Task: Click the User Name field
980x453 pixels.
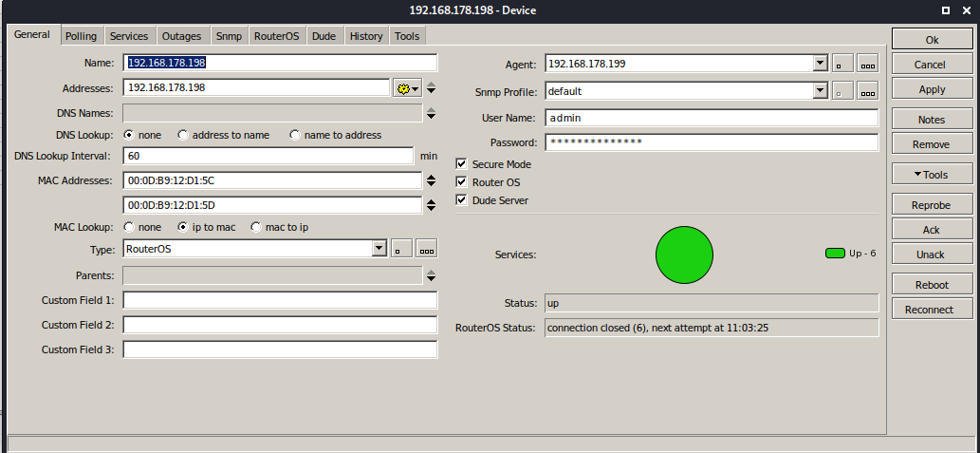Action: tap(712, 118)
